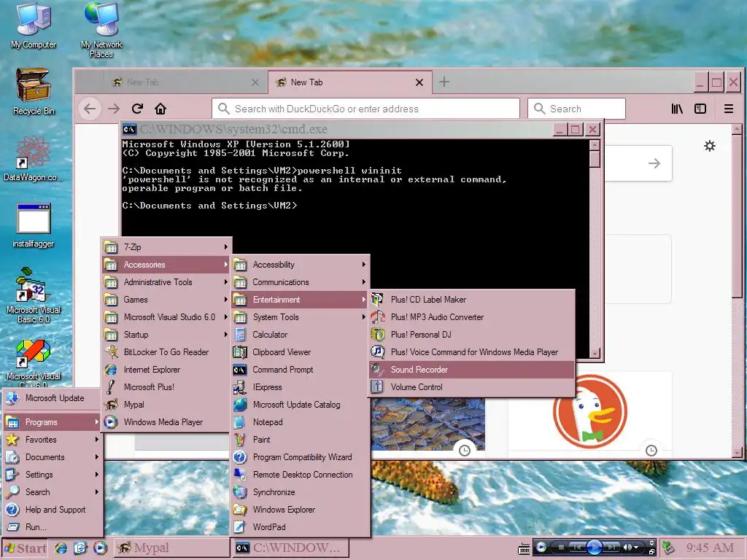Reload the page in Mypal browser
747x560 pixels.
pyautogui.click(x=137, y=109)
